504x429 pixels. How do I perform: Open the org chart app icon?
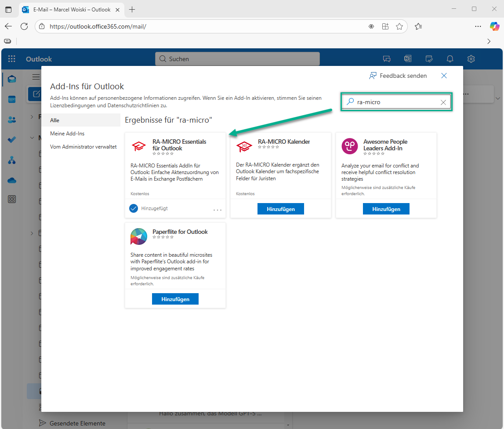tap(12, 160)
